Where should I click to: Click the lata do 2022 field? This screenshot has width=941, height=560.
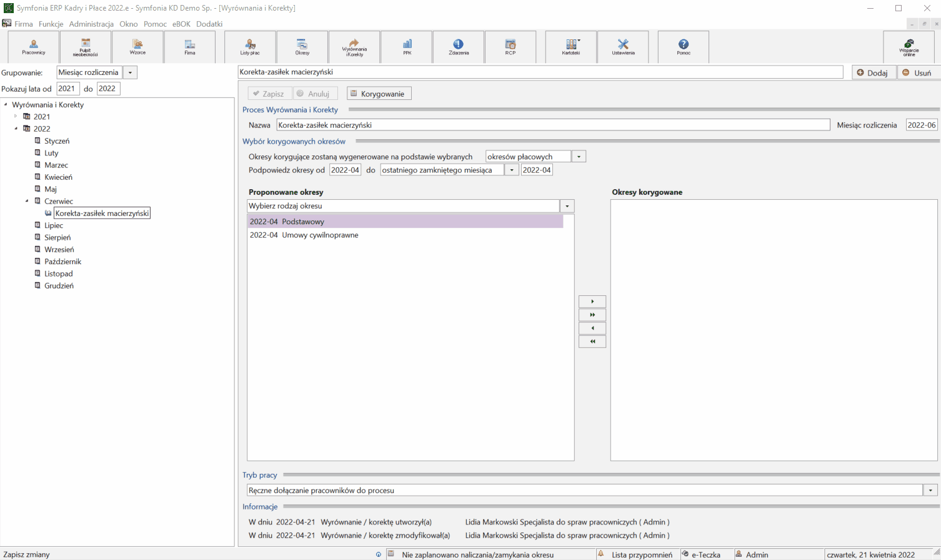pos(108,89)
